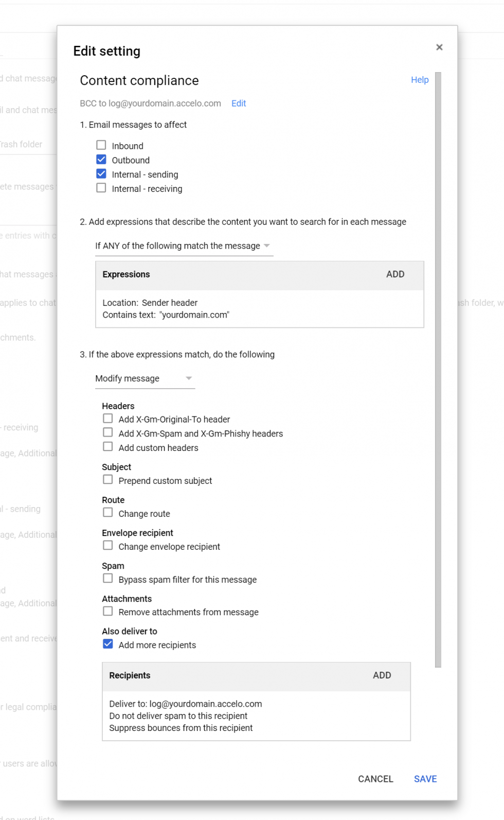Image resolution: width=504 pixels, height=820 pixels.
Task: Click ADD in the Expressions header
Action: pyautogui.click(x=395, y=274)
